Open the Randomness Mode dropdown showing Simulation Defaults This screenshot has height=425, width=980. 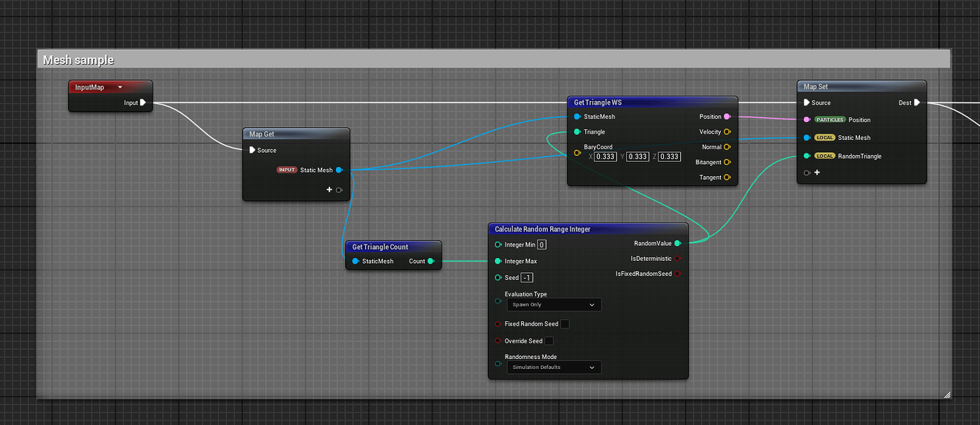pos(553,367)
